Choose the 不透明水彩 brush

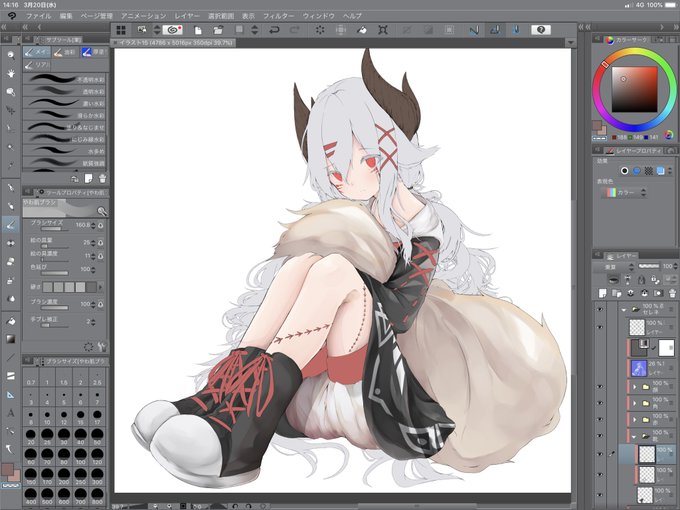[64, 79]
